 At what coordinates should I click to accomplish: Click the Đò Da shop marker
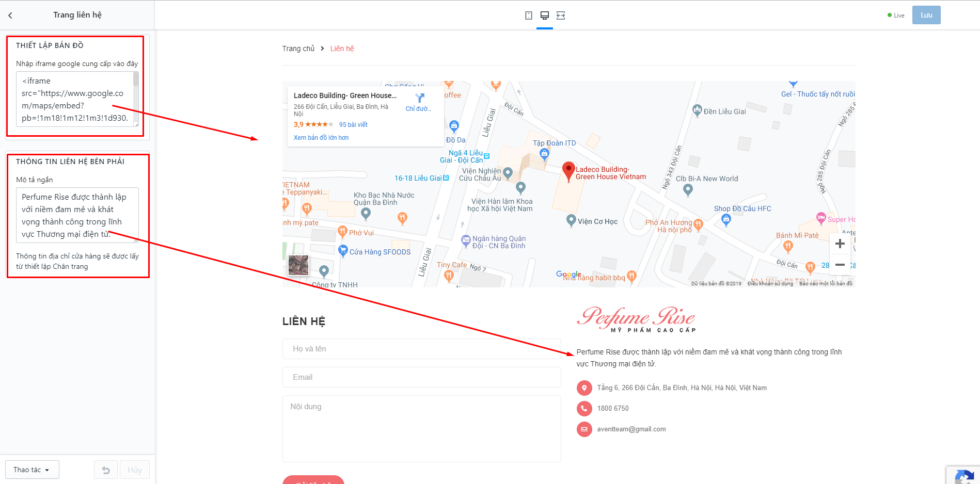click(454, 125)
